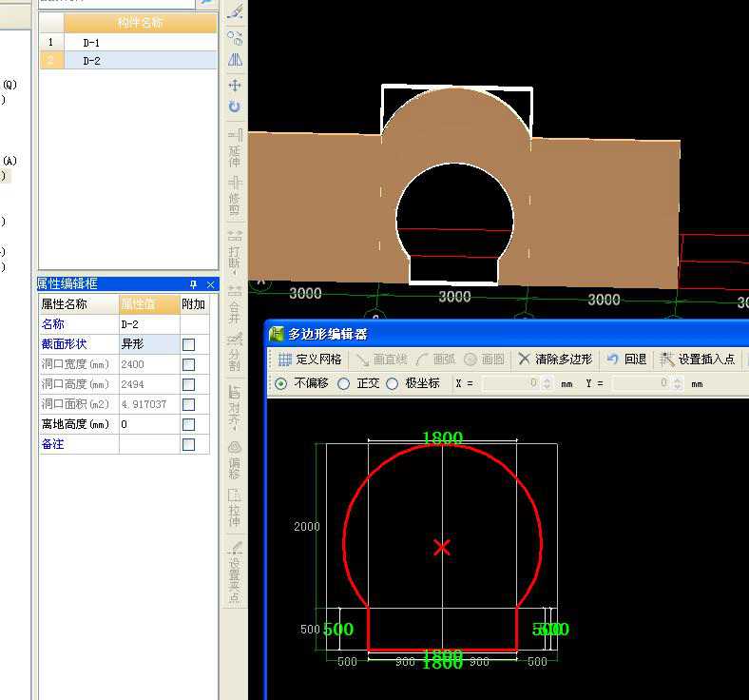Select component D-1 in the list
Screen dimensions: 749x700
141,43
